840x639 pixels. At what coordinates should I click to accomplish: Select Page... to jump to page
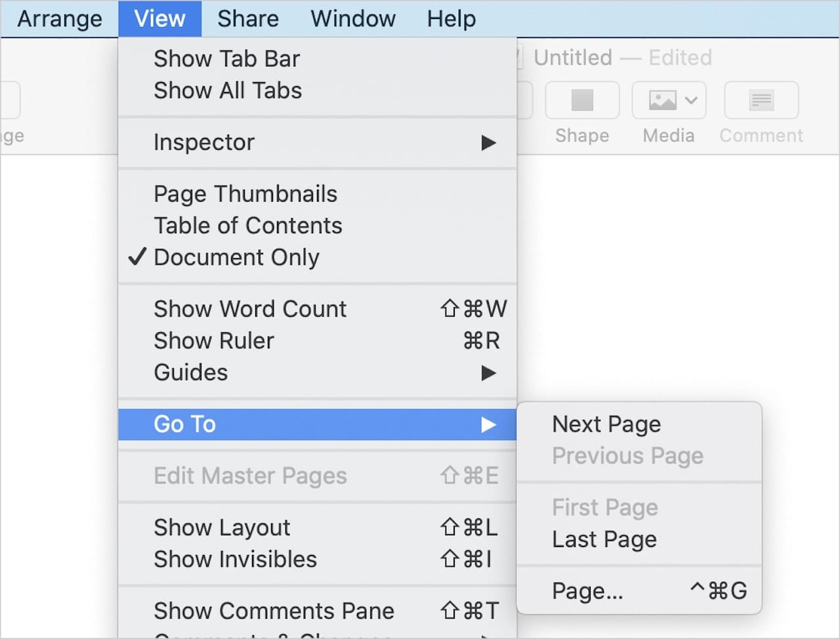(x=587, y=591)
